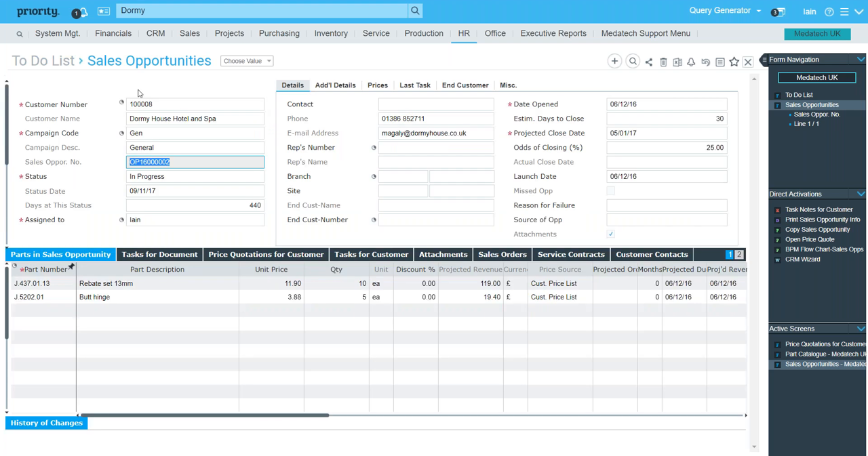Image resolution: width=868 pixels, height=456 pixels.
Task: Click the Priority logo
Action: (x=38, y=12)
